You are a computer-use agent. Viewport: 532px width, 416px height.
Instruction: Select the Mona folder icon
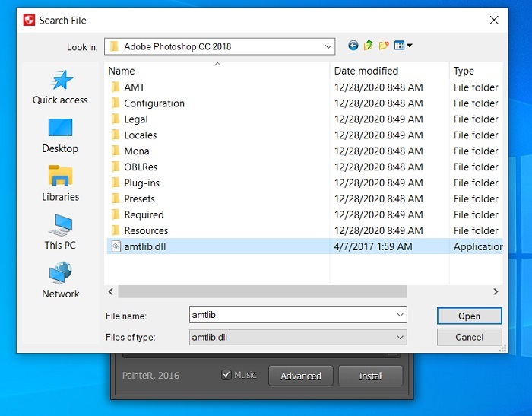116,151
